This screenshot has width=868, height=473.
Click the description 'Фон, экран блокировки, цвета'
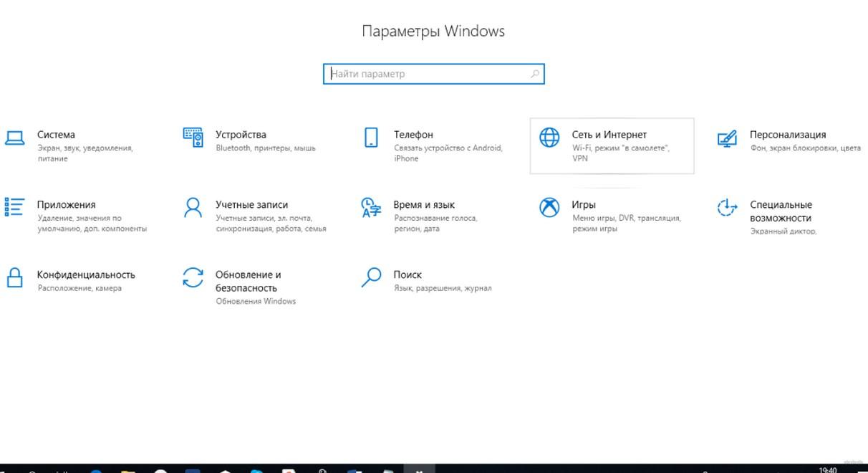tap(805, 148)
